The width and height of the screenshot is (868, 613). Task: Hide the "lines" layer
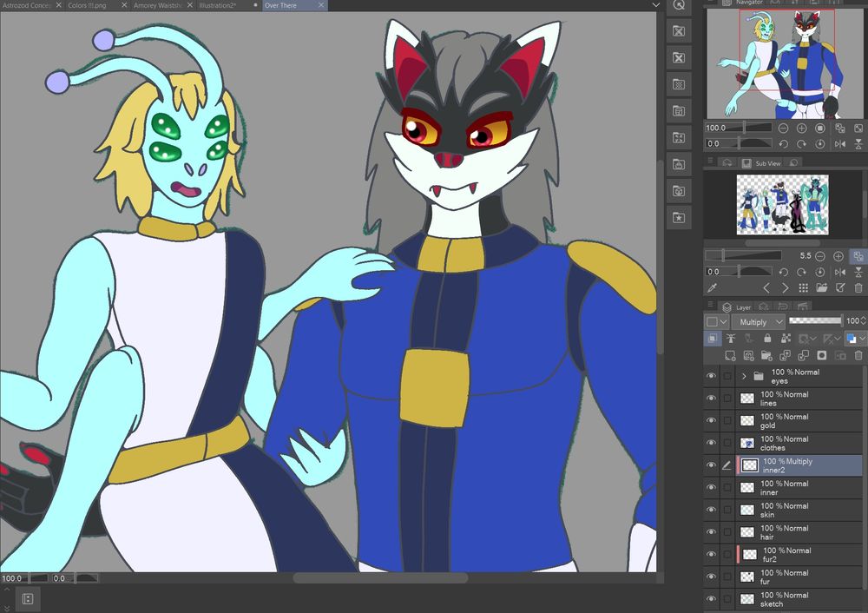(x=713, y=398)
